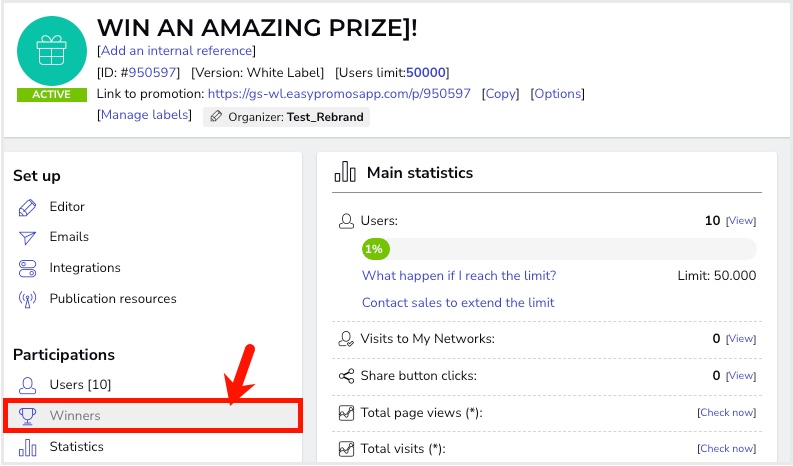Click Add an internal reference link
793x466 pixels.
click(176, 50)
